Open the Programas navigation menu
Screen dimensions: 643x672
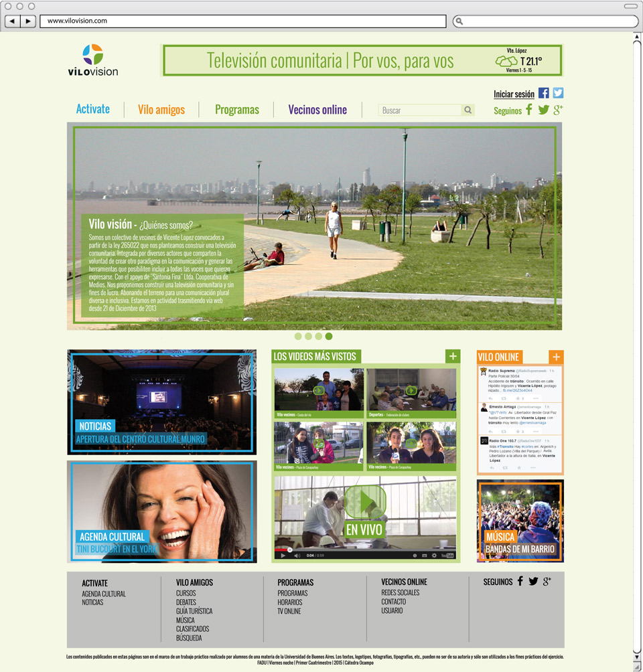pyautogui.click(x=237, y=110)
